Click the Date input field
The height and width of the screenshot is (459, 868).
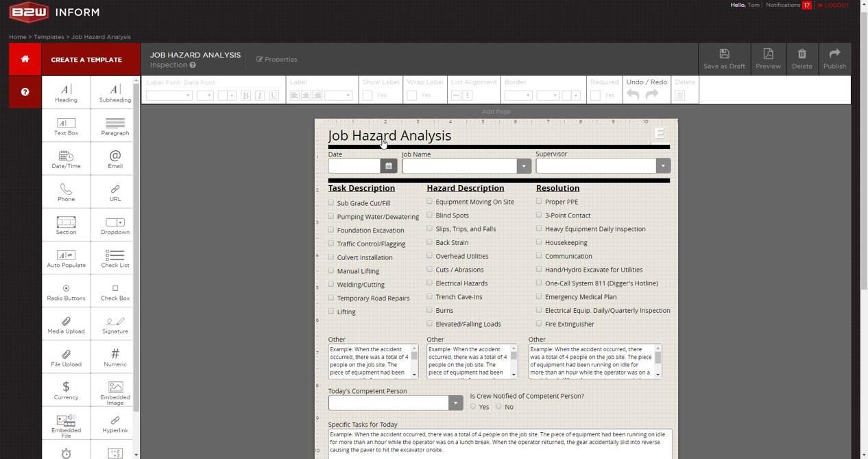tap(354, 166)
